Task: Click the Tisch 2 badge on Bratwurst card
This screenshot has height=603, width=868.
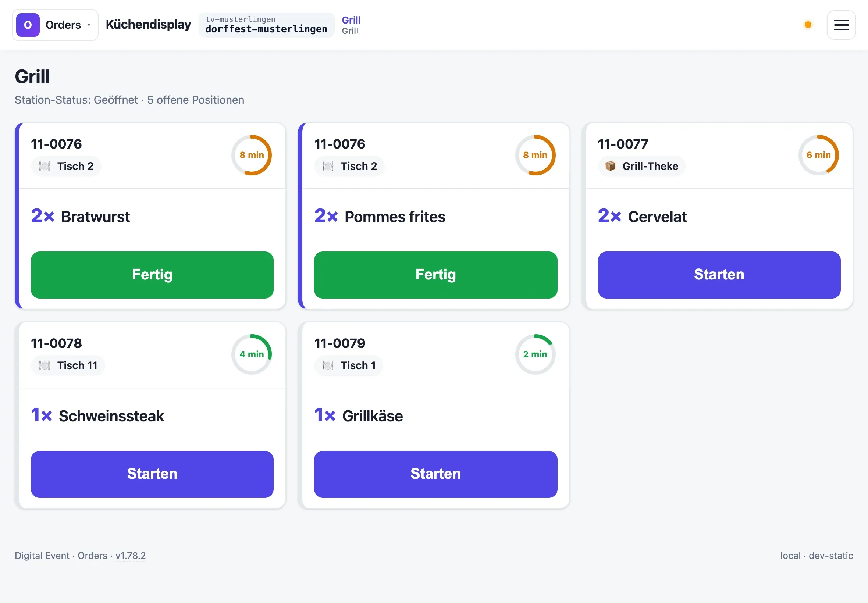Action: coord(66,166)
